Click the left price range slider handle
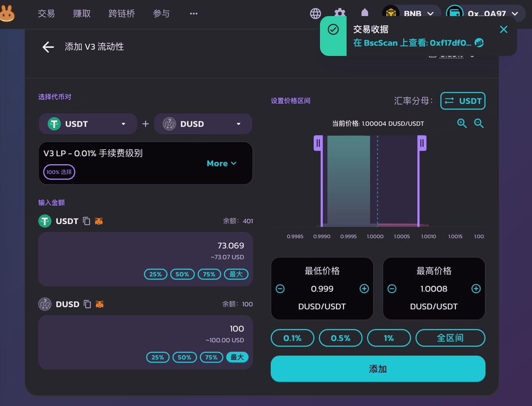 tap(317, 143)
